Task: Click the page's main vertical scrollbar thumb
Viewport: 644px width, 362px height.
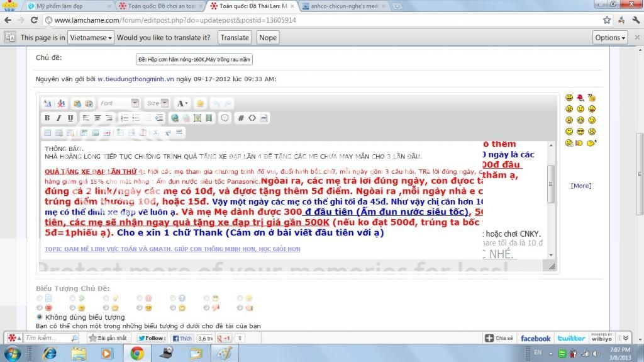Action: (x=640, y=174)
